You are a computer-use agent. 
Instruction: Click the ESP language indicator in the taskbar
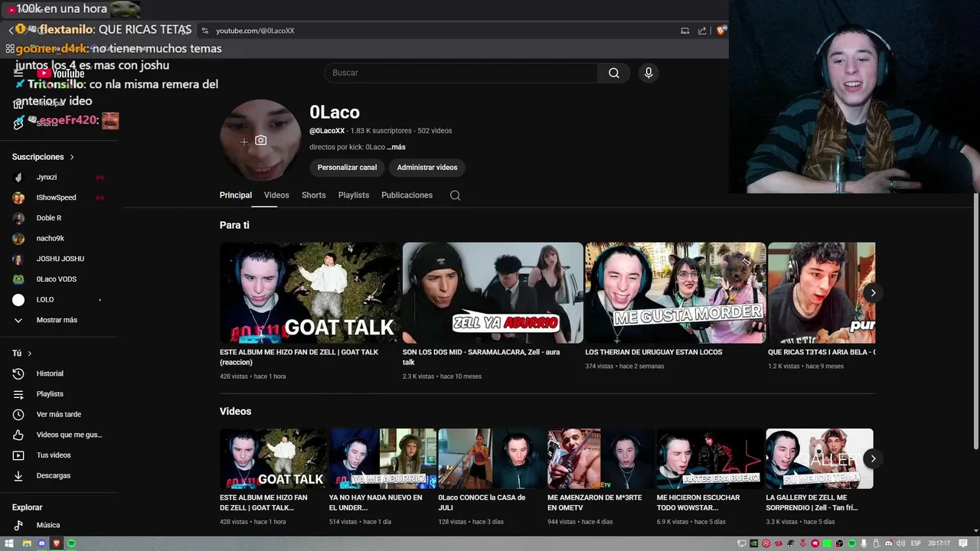[916, 543]
